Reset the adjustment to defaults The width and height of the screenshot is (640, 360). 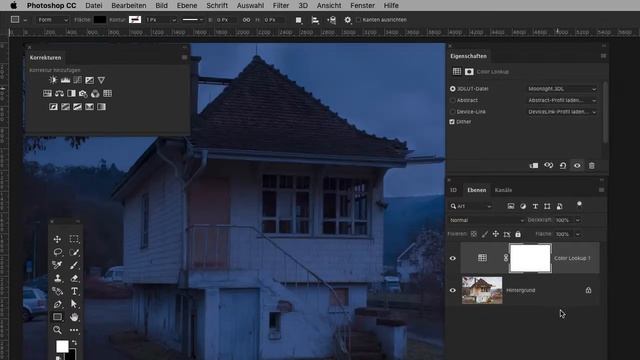[563, 165]
